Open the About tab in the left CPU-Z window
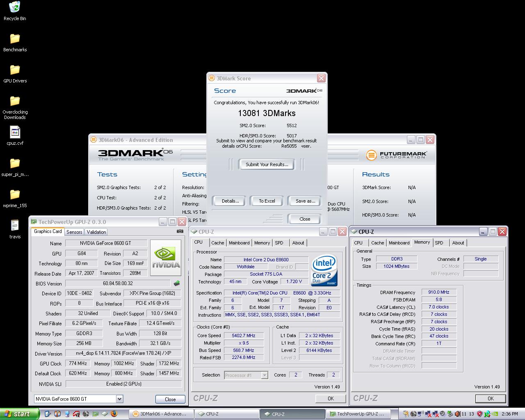The height and width of the screenshot is (420, 525). coord(298,243)
